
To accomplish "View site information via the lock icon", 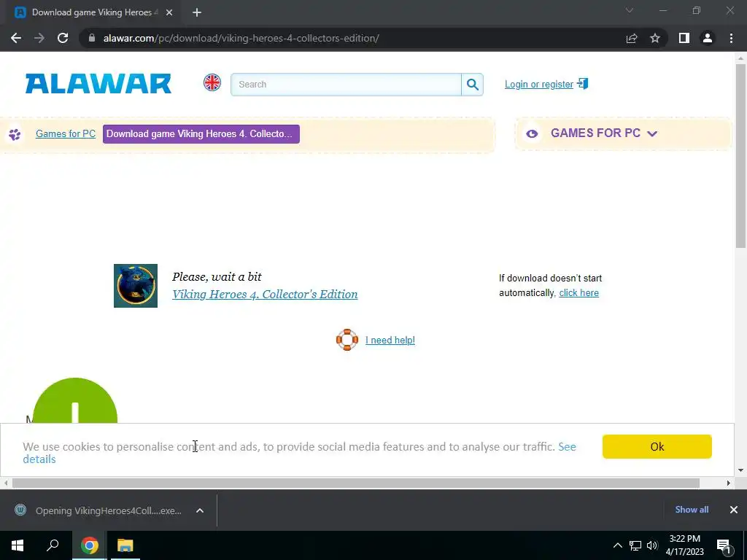I will 92,38.
